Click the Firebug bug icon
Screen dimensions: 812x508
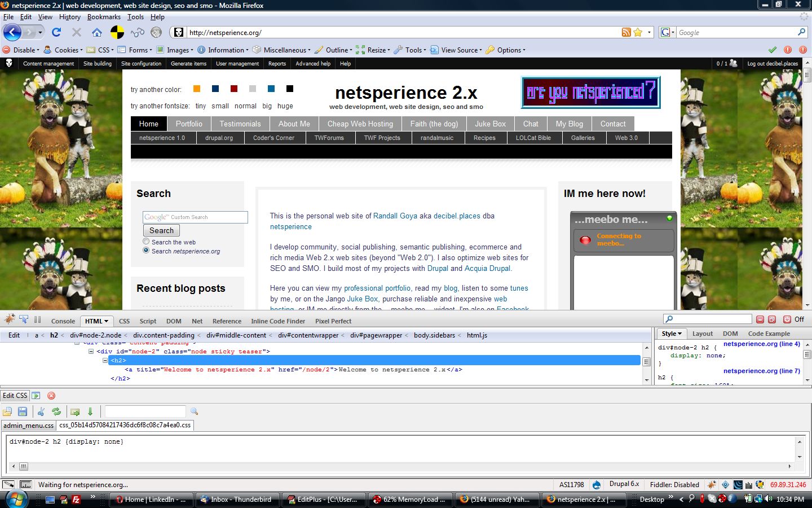point(10,319)
